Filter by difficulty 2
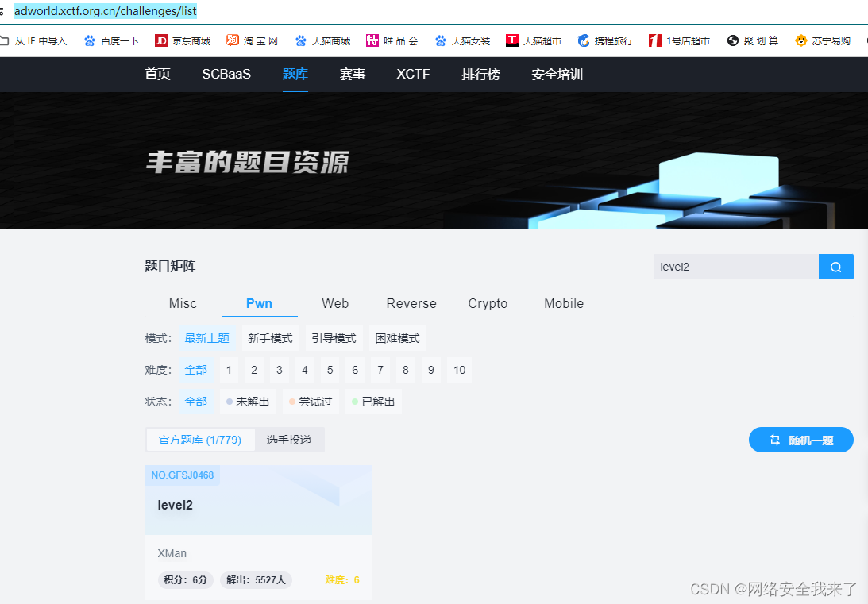 coord(254,370)
